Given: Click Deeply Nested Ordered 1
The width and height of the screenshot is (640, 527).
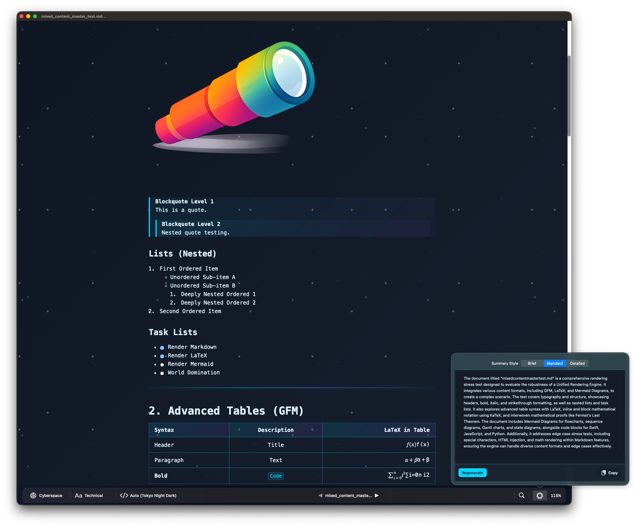Looking at the screenshot, I should [218, 294].
